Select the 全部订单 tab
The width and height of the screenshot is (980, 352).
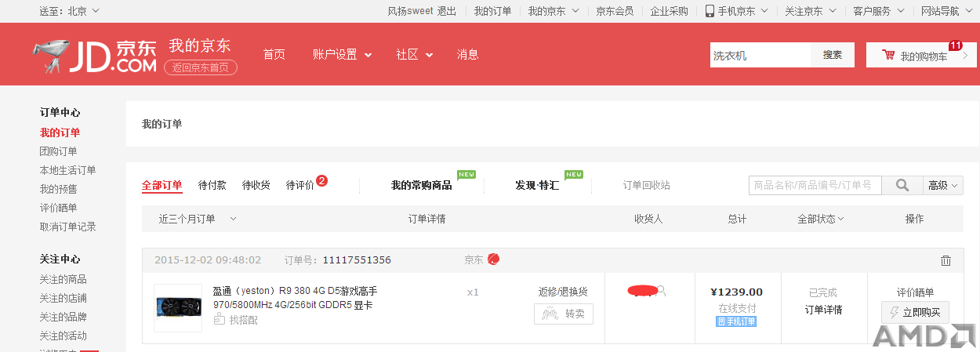click(x=162, y=185)
